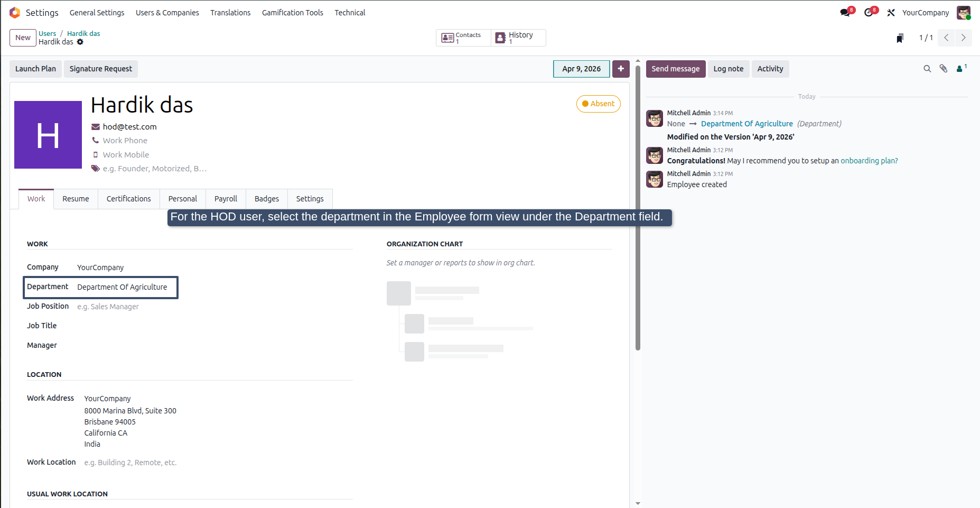The width and height of the screenshot is (980, 508).
Task: Open the gear actions menu beside Hardik das
Action: coord(80,42)
